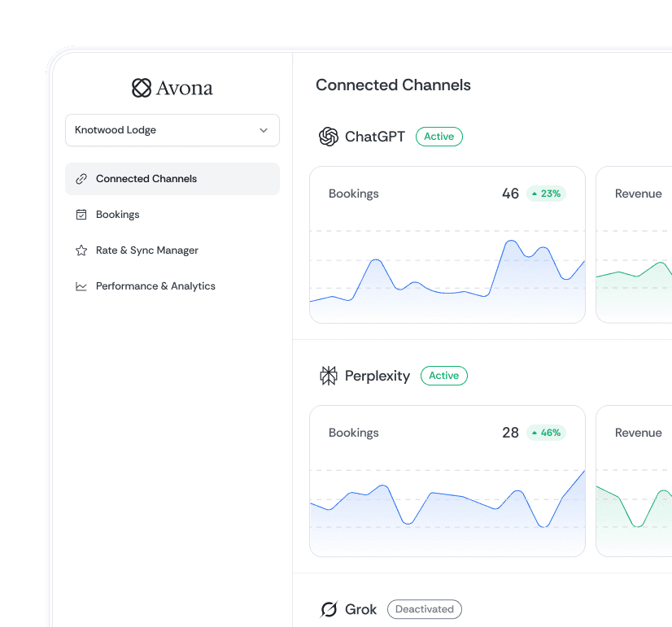
Task: Open the Bookings sidebar item
Action: (x=172, y=215)
